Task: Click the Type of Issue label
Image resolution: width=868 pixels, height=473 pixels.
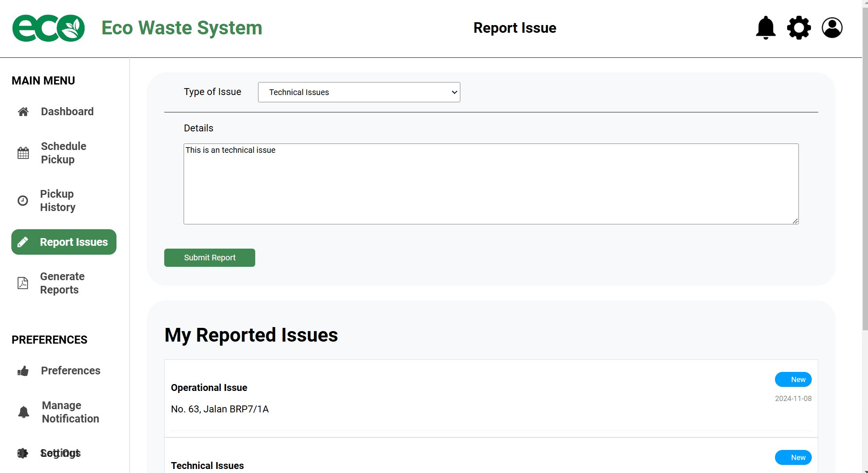Action: pyautogui.click(x=213, y=92)
